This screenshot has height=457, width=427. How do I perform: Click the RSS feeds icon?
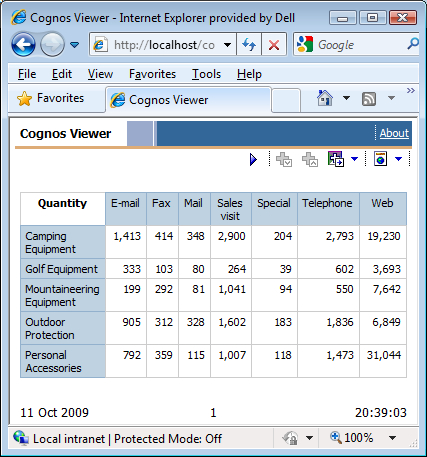pos(369,99)
